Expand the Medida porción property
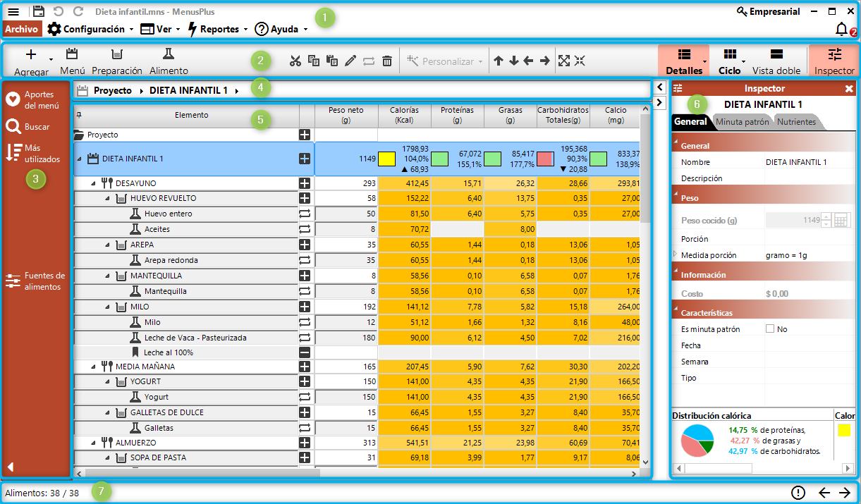This screenshot has height=504, width=861. pyautogui.click(x=676, y=254)
